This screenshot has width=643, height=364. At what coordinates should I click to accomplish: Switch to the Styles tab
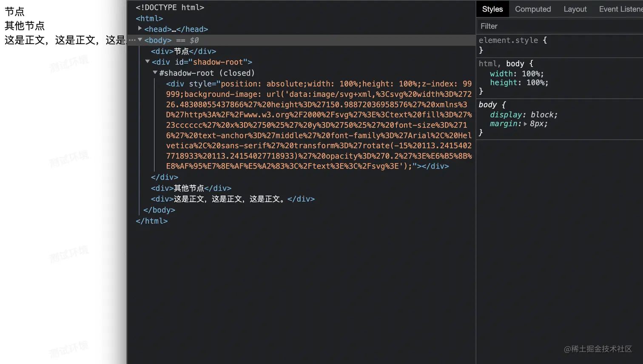click(x=492, y=9)
